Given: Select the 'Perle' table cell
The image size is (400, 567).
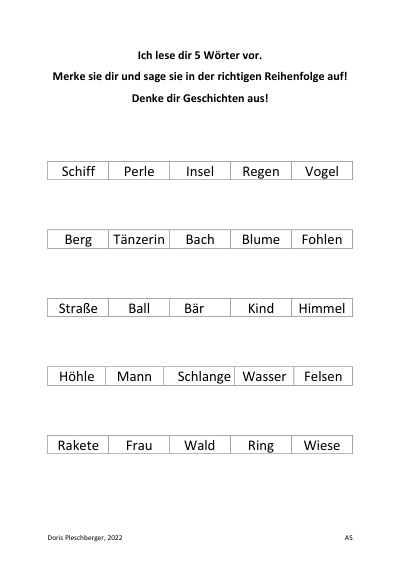Looking at the screenshot, I should pyautogui.click(x=139, y=171).
